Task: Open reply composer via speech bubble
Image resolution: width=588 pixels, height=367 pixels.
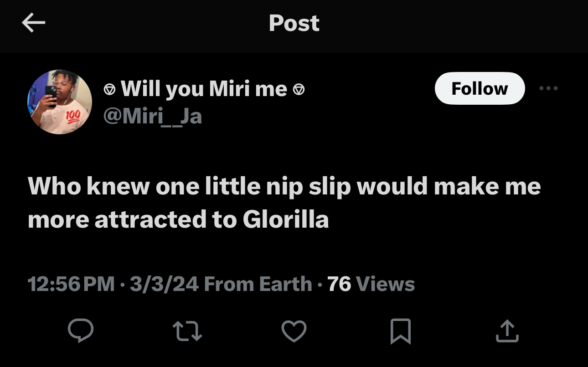Action: point(81,331)
